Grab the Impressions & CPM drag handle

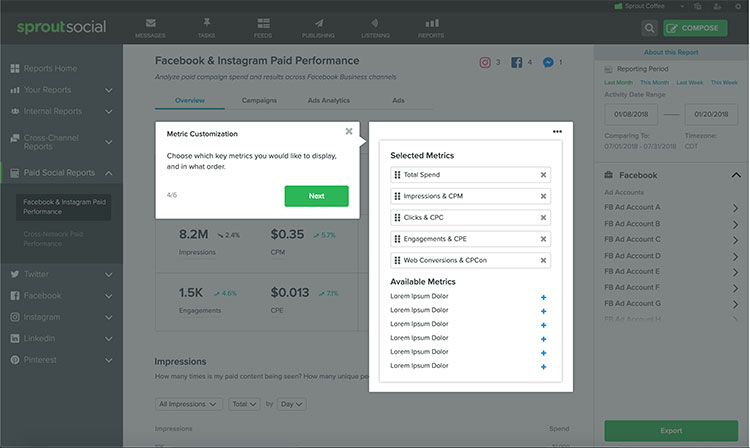coord(397,196)
